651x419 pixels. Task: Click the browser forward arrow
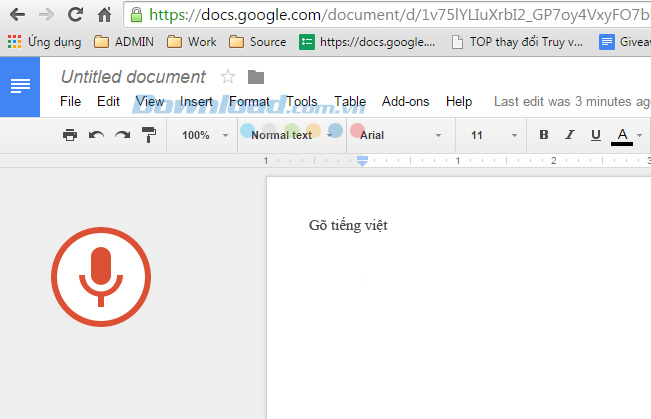click(46, 15)
